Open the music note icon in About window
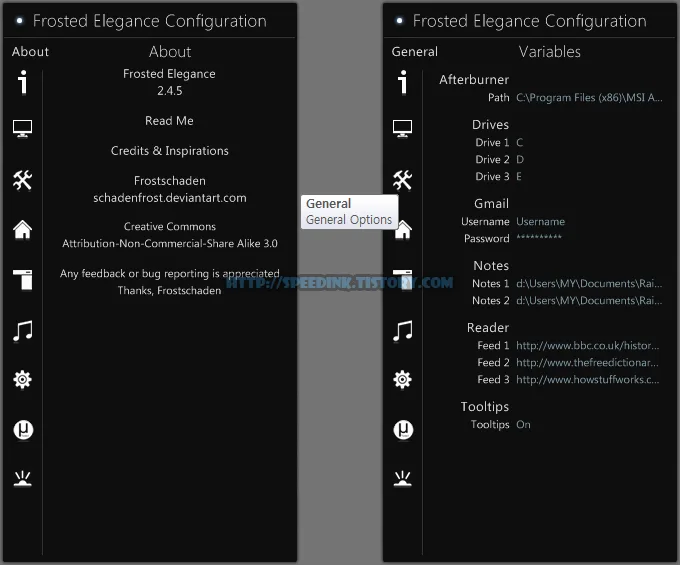Image resolution: width=680 pixels, height=565 pixels. click(23, 331)
